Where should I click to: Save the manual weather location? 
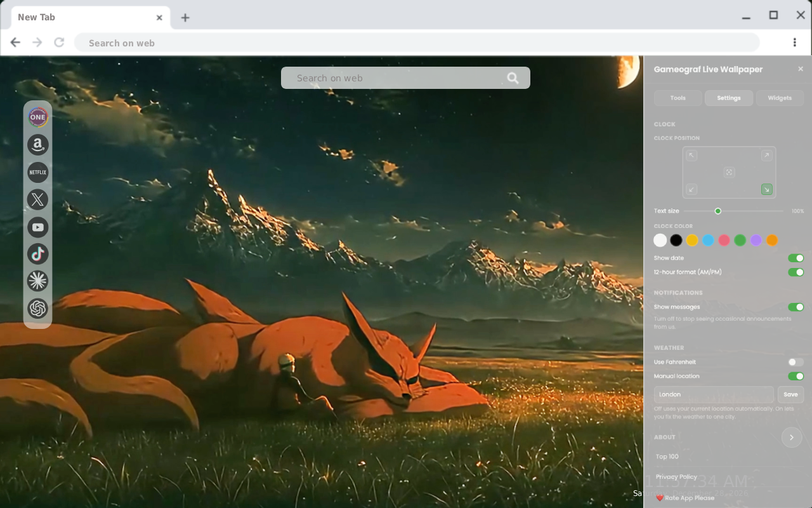pyautogui.click(x=790, y=394)
